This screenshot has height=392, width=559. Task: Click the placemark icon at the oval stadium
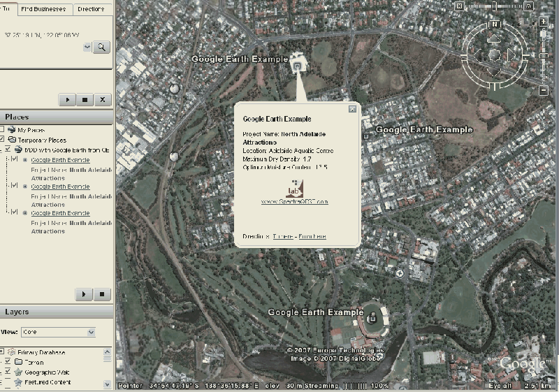click(372, 319)
